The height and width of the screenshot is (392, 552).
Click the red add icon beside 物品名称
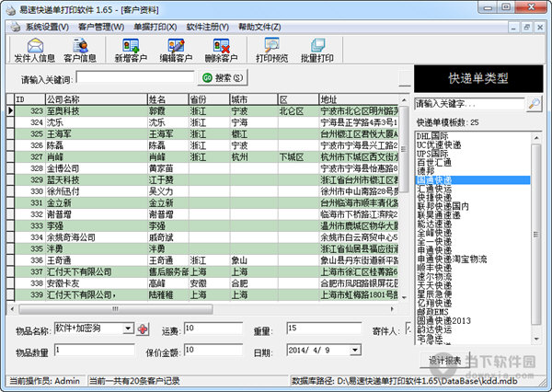[143, 329]
